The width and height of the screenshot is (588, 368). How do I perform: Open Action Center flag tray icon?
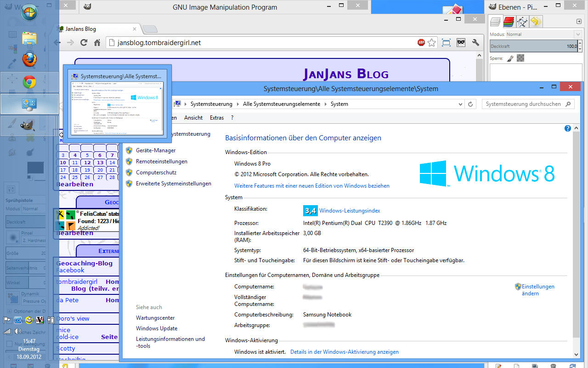point(7,320)
